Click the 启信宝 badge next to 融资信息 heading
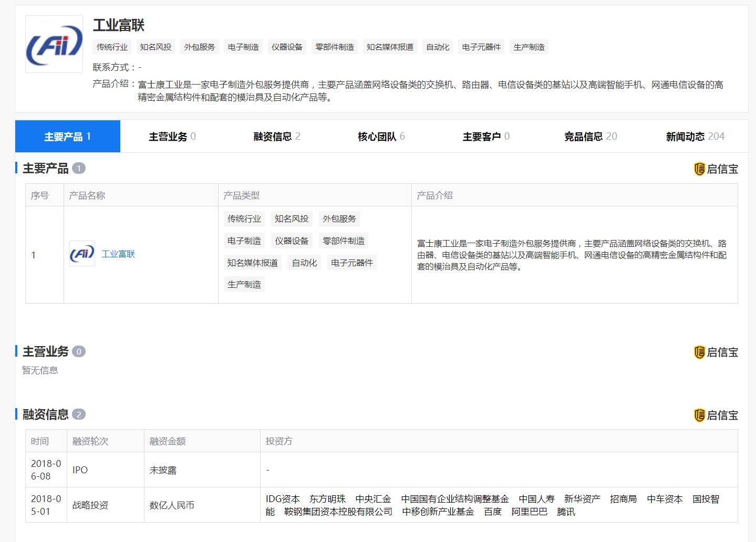This screenshot has width=756, height=542. [x=716, y=414]
